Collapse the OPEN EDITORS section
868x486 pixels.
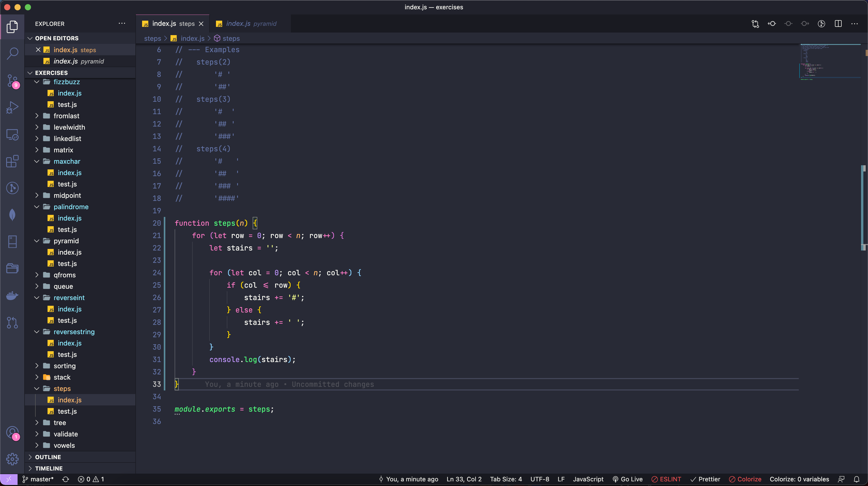(80, 38)
